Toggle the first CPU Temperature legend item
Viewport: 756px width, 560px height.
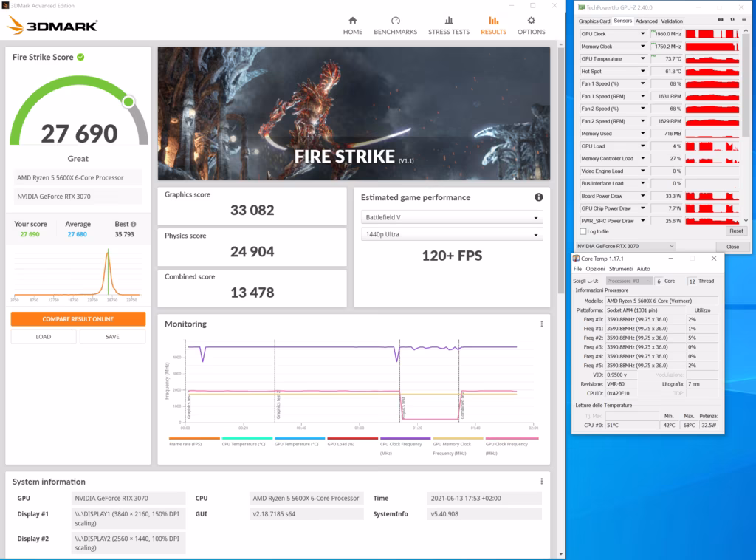(247, 442)
